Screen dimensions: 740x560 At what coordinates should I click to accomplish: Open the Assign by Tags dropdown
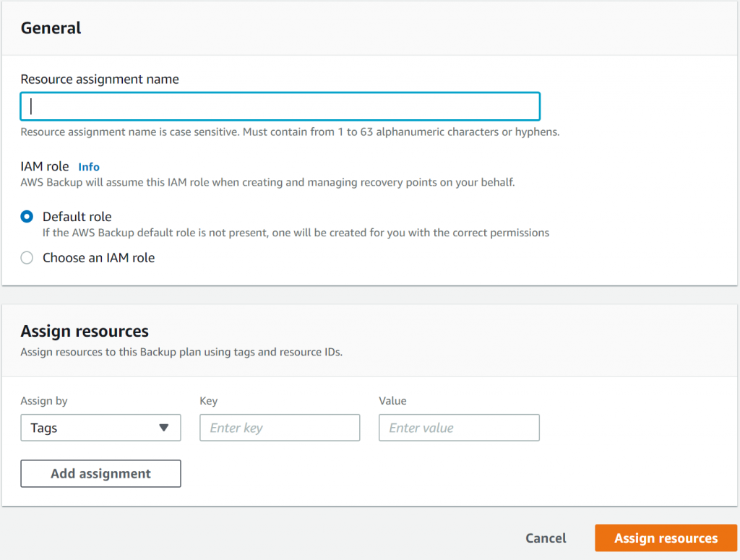100,428
